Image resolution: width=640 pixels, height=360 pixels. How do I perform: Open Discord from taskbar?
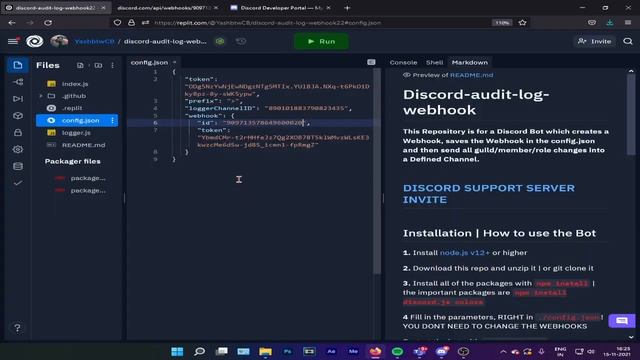coord(442,351)
